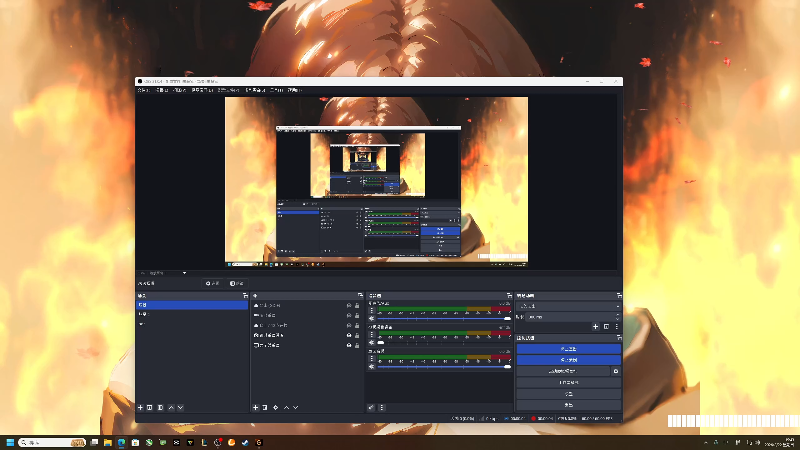Screen dimensions: 800x450
Task: Open the preview scaling dropdown arrow below preview
Action: [x=184, y=273]
